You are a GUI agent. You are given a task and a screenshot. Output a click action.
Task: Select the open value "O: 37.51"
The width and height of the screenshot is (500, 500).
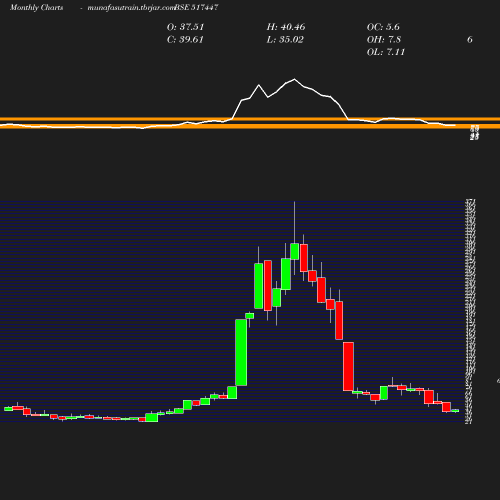(x=185, y=27)
